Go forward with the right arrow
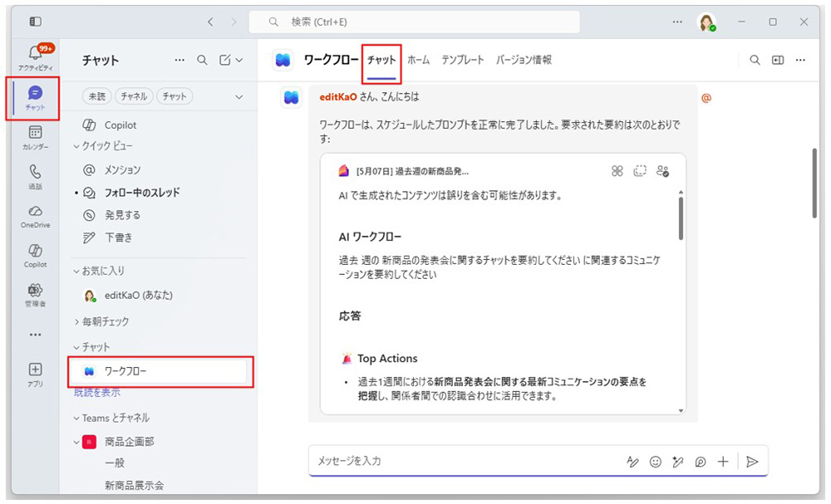 [x=234, y=22]
